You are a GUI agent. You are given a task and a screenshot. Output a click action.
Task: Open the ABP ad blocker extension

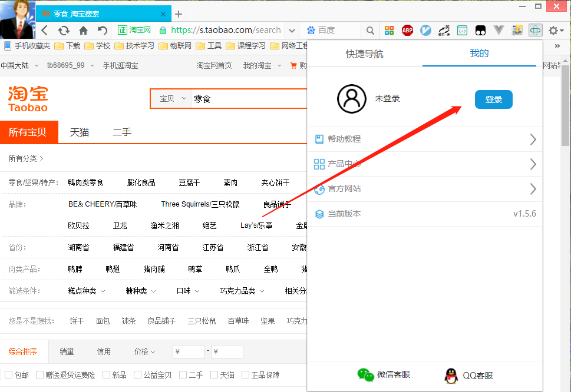(407, 31)
